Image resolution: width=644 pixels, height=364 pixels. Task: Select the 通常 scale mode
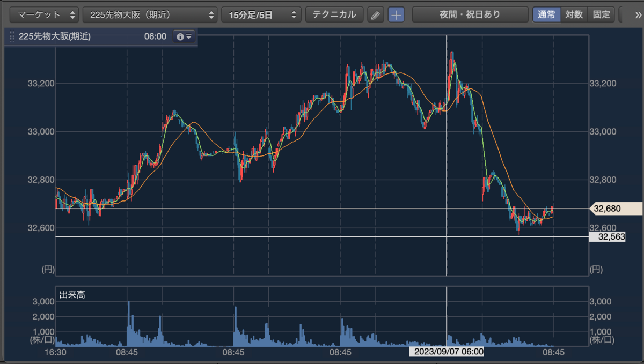(x=547, y=14)
